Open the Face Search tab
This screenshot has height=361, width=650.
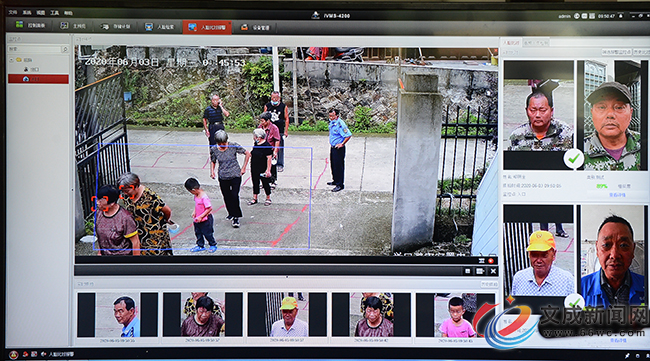pyautogui.click(x=160, y=27)
